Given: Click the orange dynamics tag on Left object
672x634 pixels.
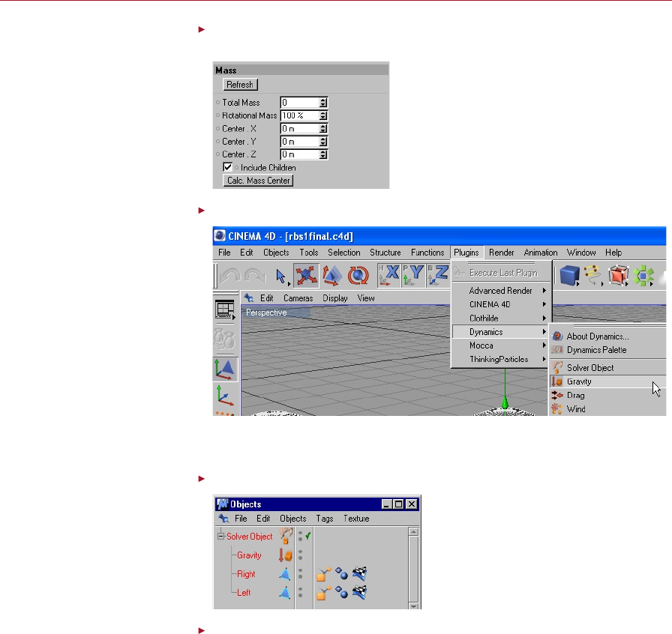Looking at the screenshot, I should [324, 593].
